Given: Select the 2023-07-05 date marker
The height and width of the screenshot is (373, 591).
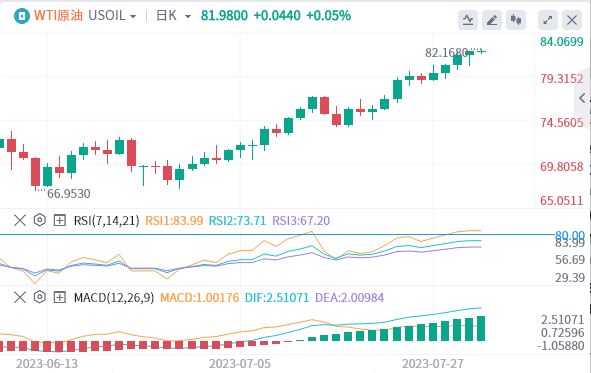Looking at the screenshot, I should pos(240,364).
